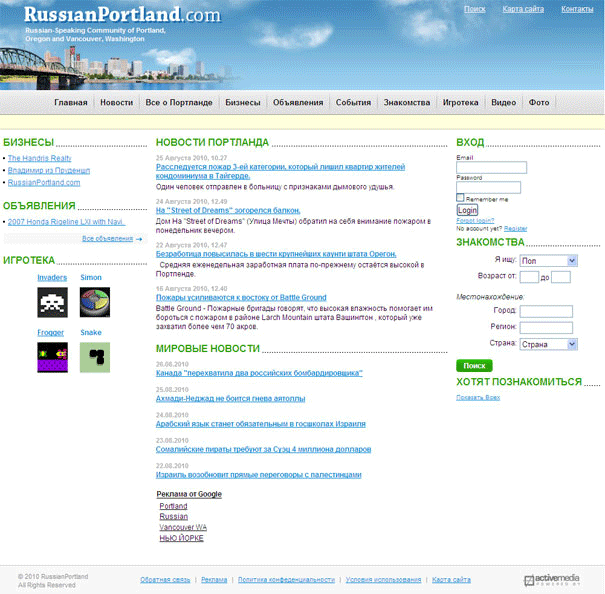
Task: Open Новости in navigation bar
Action: (117, 103)
